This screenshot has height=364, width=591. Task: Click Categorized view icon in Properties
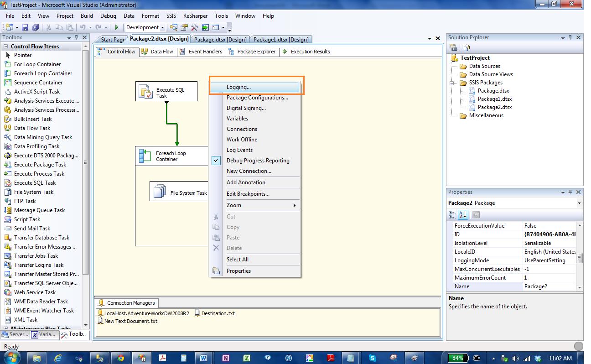pos(452,214)
